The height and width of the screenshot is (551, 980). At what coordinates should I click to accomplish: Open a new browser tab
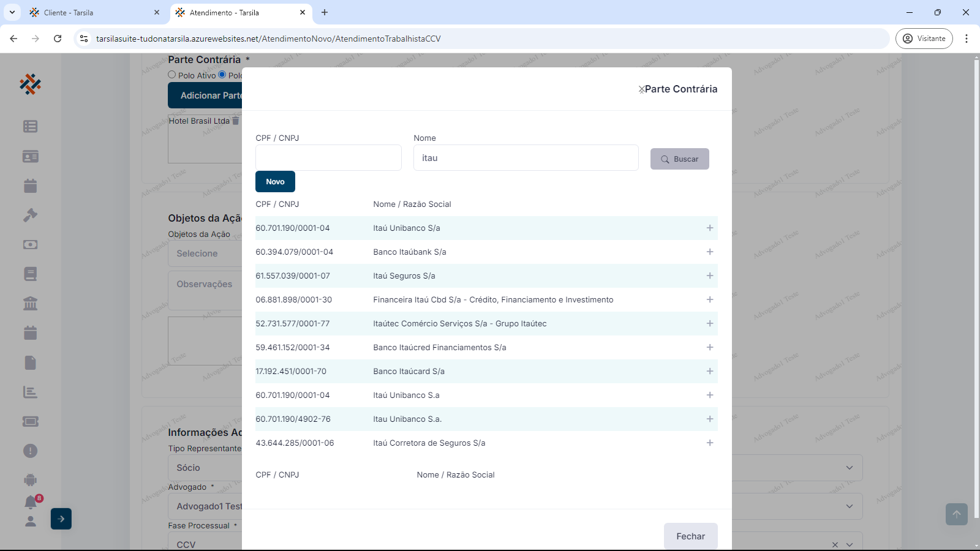[x=325, y=12]
